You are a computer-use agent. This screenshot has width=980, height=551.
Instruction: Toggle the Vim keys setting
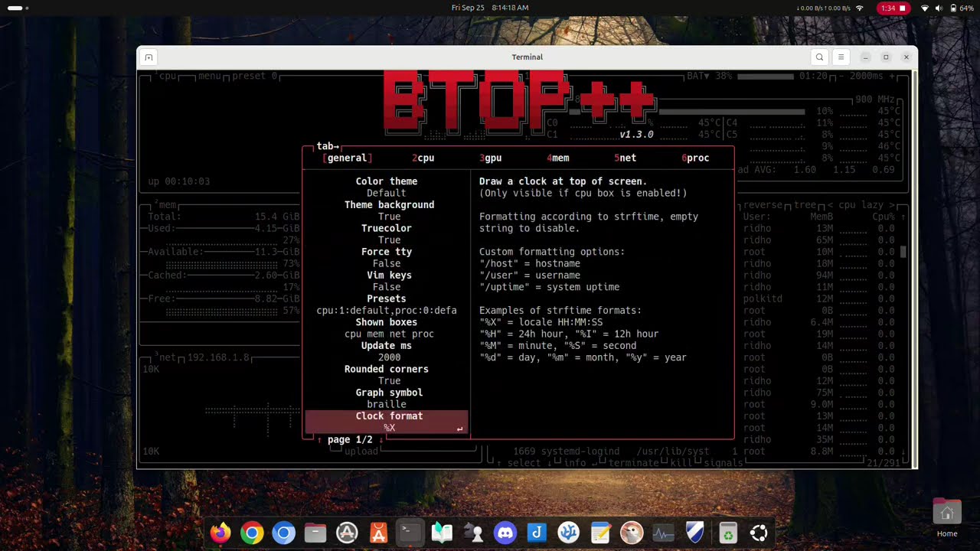pyautogui.click(x=387, y=287)
